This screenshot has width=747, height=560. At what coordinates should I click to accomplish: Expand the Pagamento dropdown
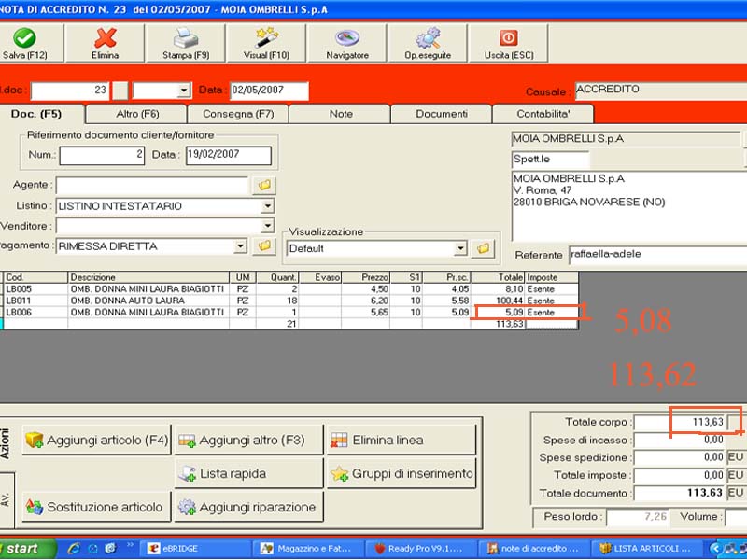[x=241, y=245]
